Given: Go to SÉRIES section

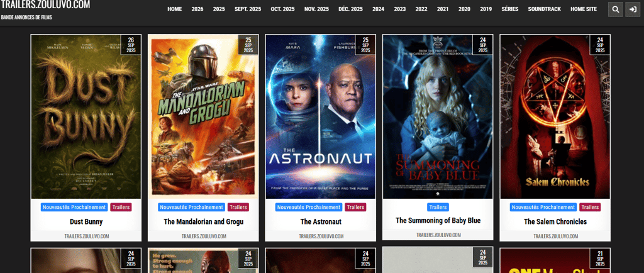Looking at the screenshot, I should [x=509, y=9].
